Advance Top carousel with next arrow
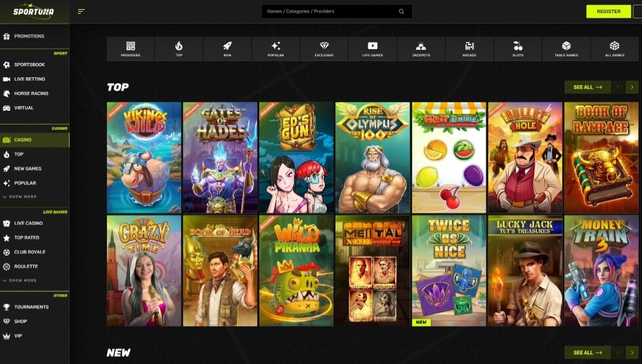Screen dimensions: 642x364 point(631,87)
